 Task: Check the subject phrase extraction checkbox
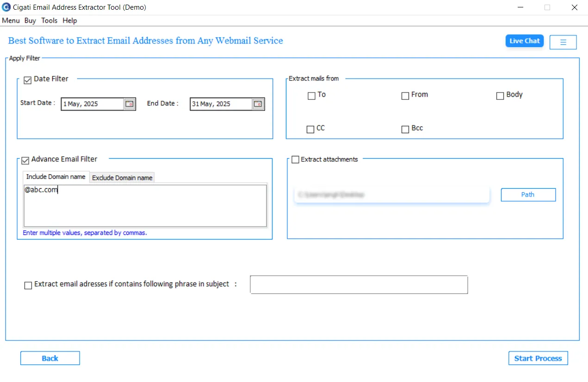coord(28,285)
